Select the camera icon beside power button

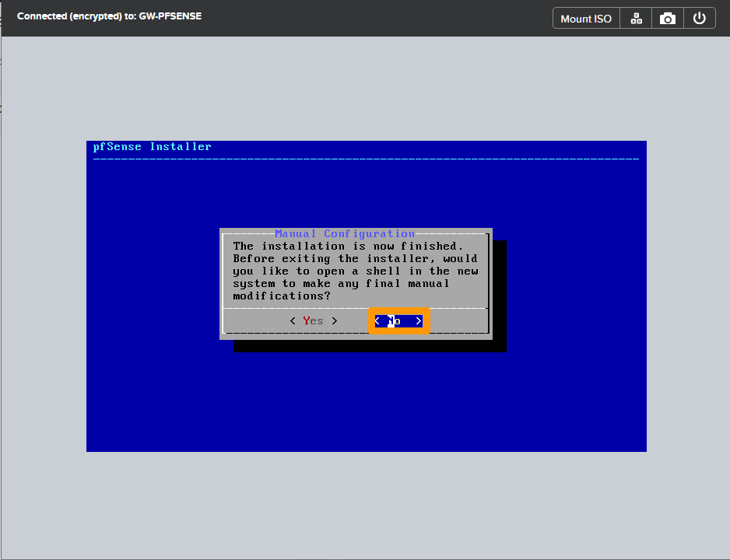667,17
